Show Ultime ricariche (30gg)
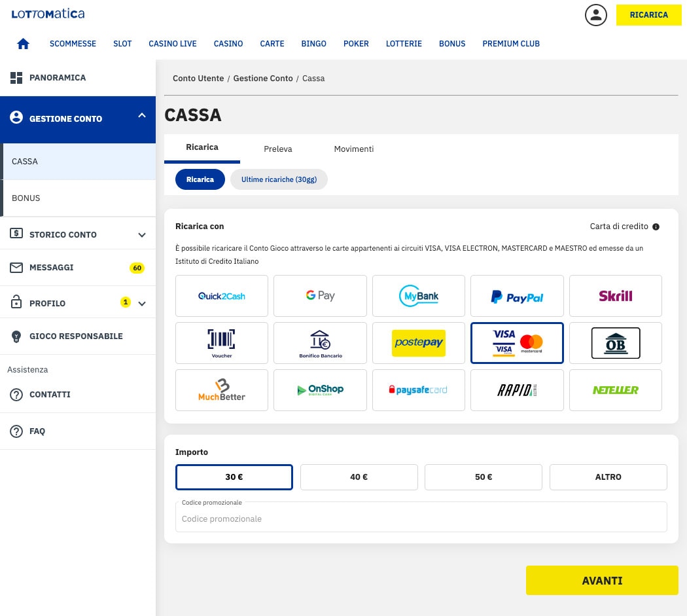The image size is (687, 616). [x=279, y=179]
